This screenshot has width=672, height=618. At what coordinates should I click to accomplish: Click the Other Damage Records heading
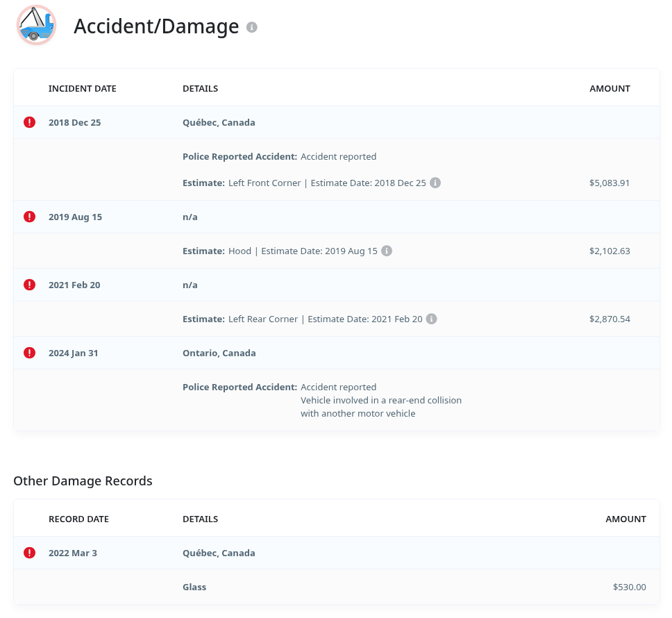(83, 481)
